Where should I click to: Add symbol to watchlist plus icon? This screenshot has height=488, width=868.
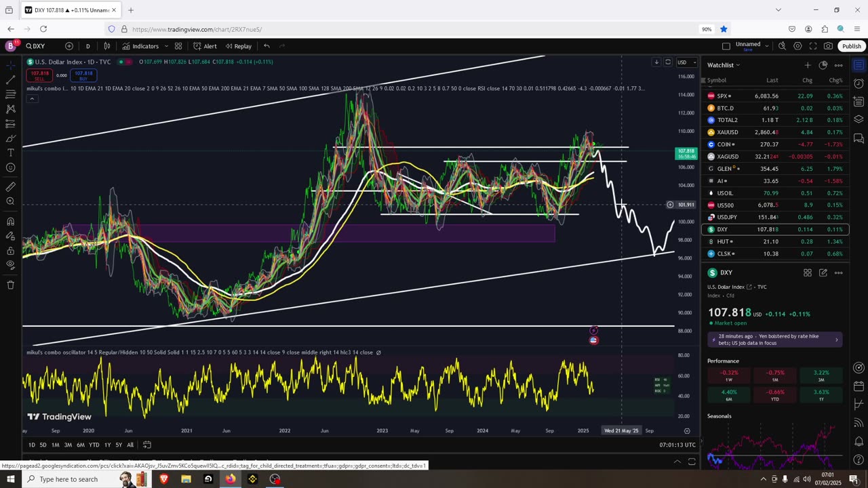(808, 65)
